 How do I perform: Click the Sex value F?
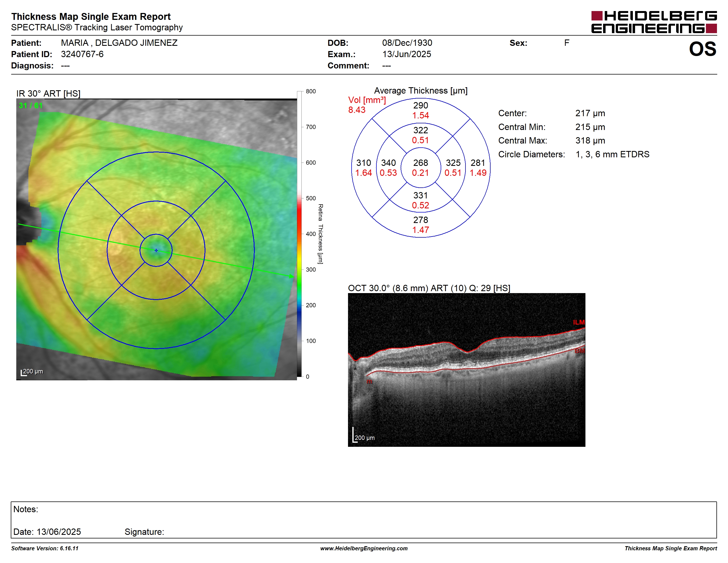pyautogui.click(x=567, y=43)
